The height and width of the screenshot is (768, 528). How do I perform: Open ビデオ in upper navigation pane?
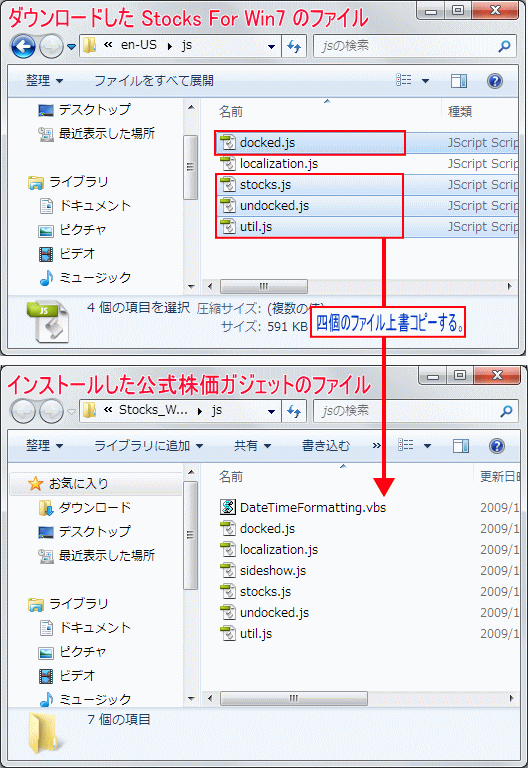[67, 254]
